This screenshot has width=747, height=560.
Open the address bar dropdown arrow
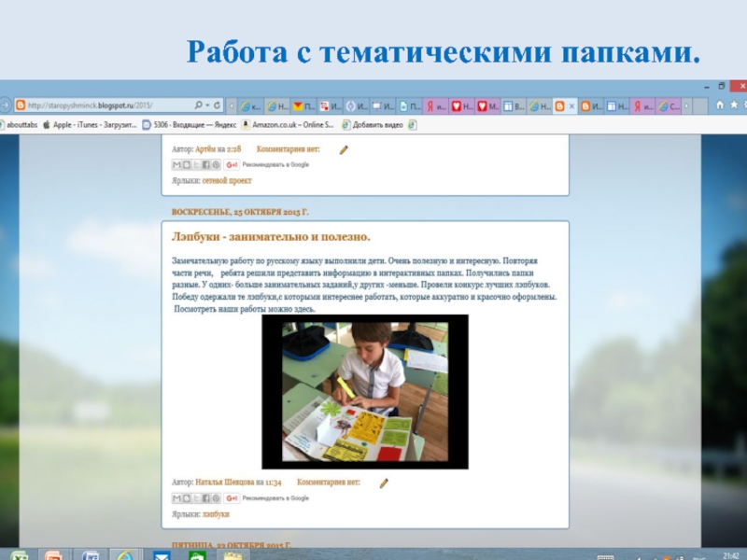(x=207, y=105)
